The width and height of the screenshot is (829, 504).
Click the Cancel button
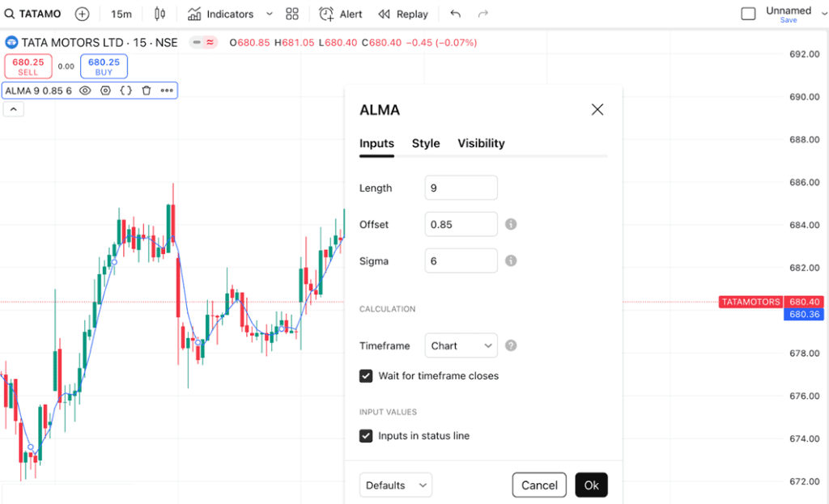tap(539, 485)
